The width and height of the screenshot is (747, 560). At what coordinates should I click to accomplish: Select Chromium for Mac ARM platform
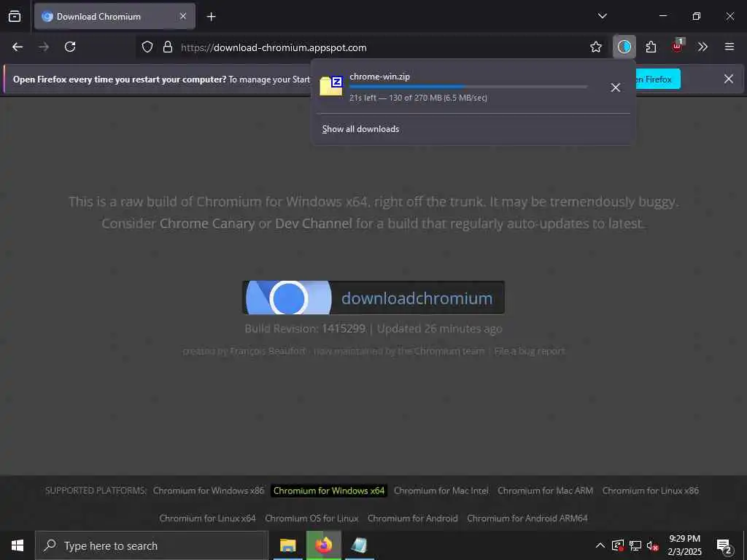click(x=545, y=491)
